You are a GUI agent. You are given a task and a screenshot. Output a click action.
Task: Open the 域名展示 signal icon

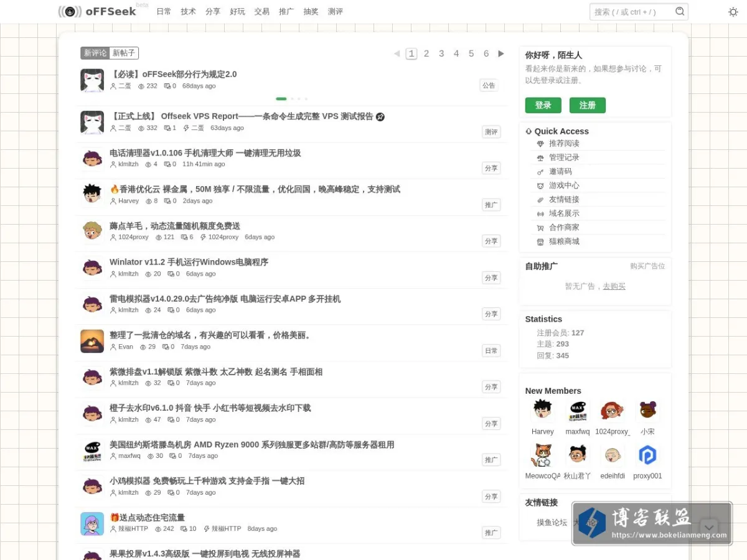[540, 214]
